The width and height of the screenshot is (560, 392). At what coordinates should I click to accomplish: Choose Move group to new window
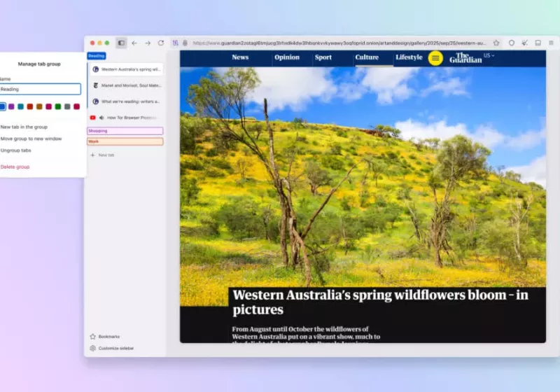click(x=31, y=139)
